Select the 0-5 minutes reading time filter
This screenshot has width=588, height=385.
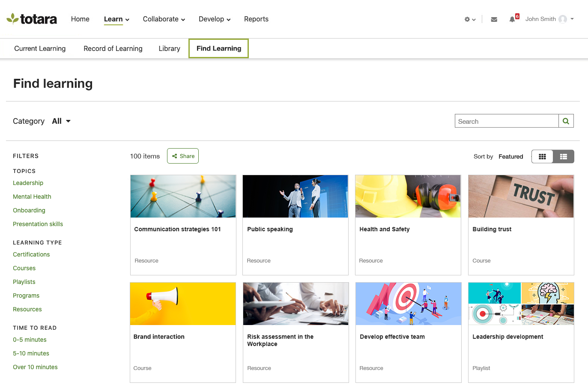click(30, 340)
